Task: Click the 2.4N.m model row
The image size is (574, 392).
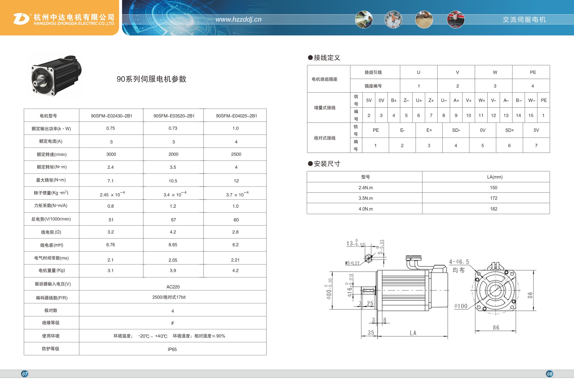Action: [x=428, y=188]
